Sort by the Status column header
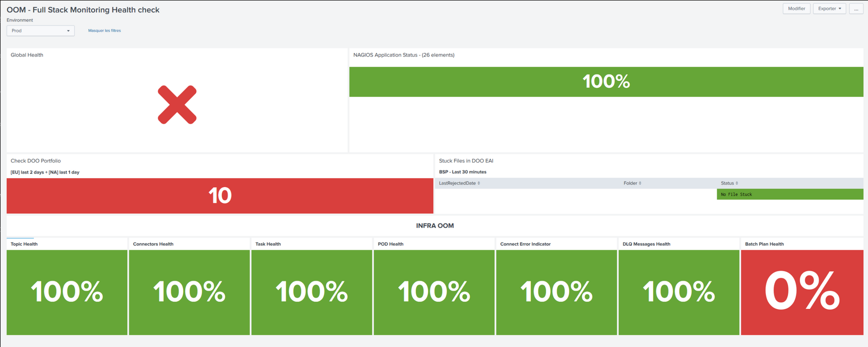Image resolution: width=868 pixels, height=347 pixels. (729, 183)
